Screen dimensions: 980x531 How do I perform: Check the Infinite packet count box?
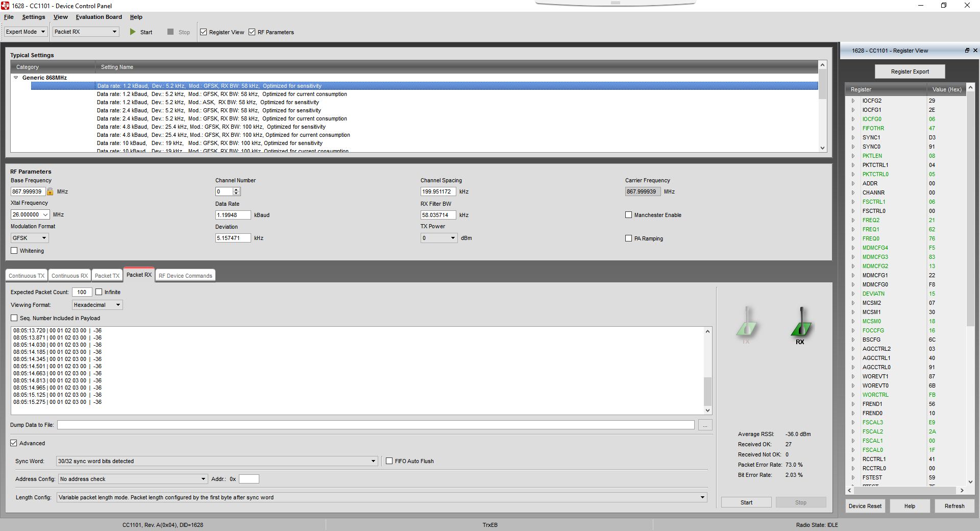point(99,292)
